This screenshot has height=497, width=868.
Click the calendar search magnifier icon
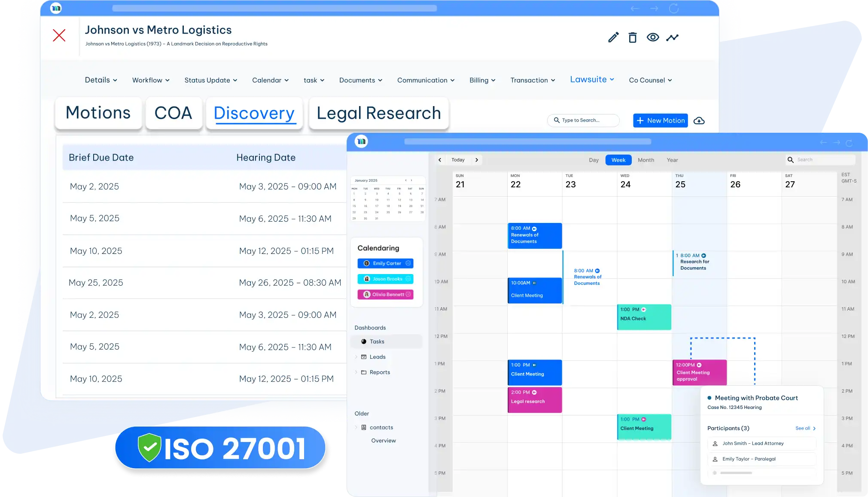point(790,160)
